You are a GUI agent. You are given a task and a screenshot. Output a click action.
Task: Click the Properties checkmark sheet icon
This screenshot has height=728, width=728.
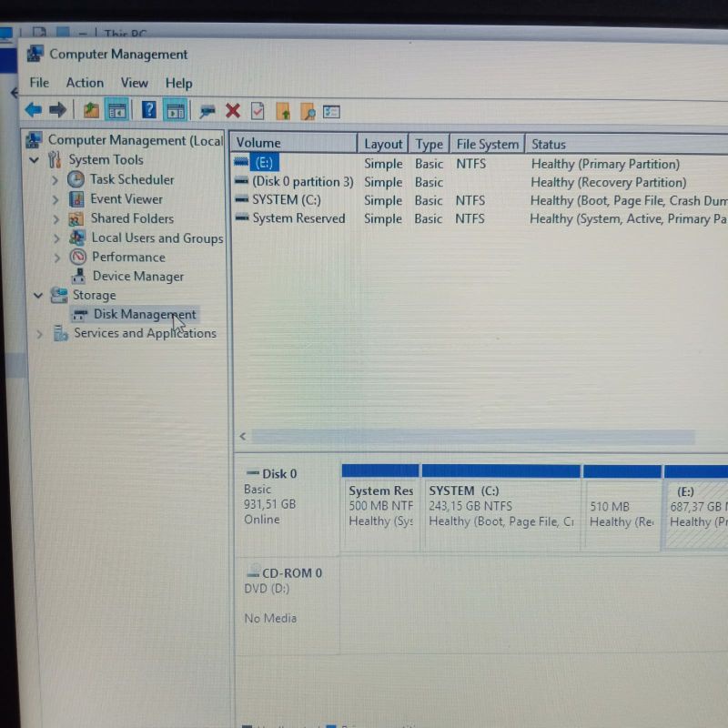click(x=258, y=111)
